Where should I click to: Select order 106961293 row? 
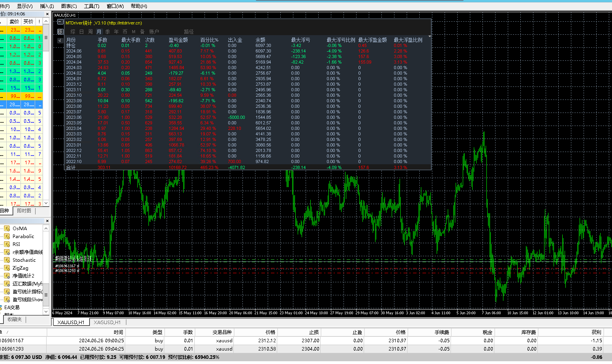coord(306,349)
